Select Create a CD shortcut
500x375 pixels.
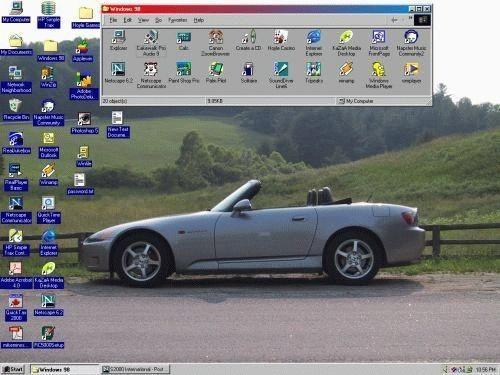click(248, 40)
